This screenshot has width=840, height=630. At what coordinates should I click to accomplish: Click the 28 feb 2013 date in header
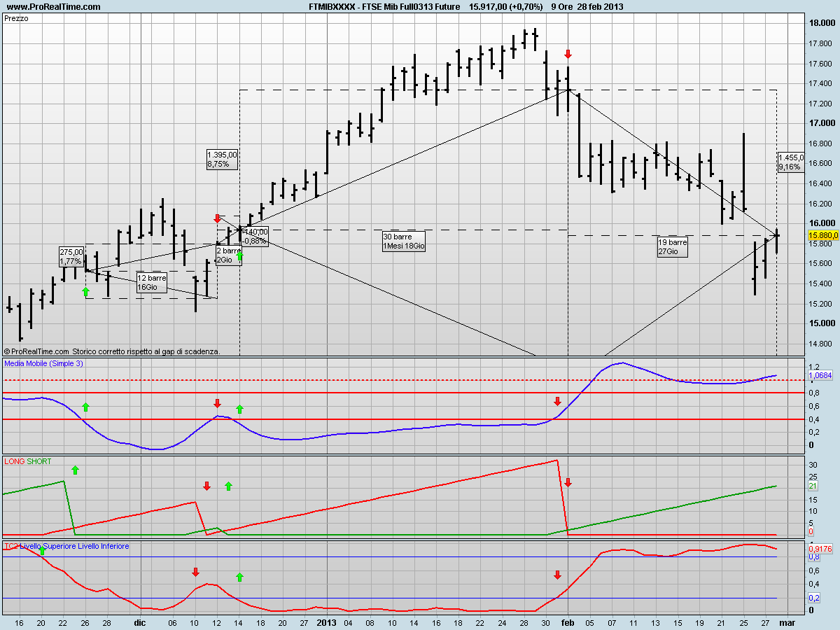tap(601, 7)
